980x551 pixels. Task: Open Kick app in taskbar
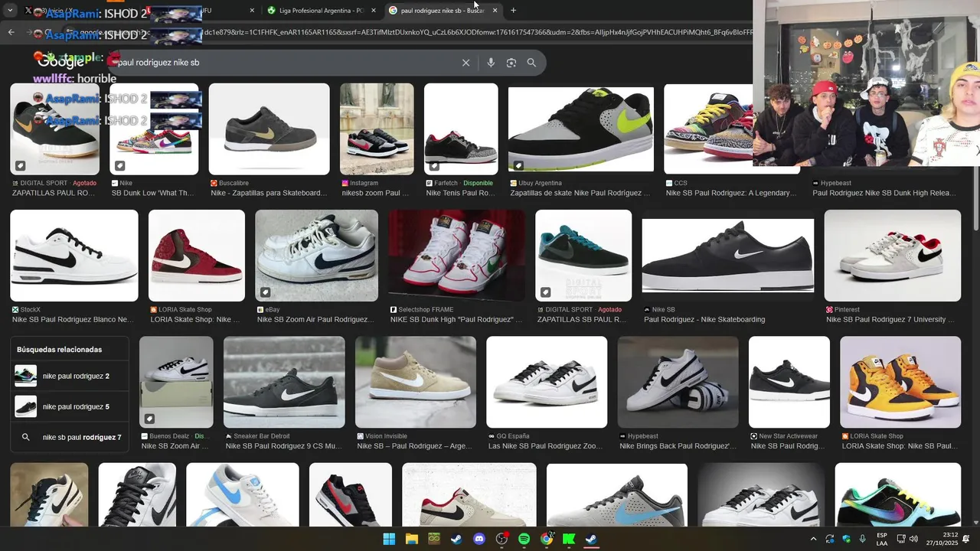(x=569, y=539)
